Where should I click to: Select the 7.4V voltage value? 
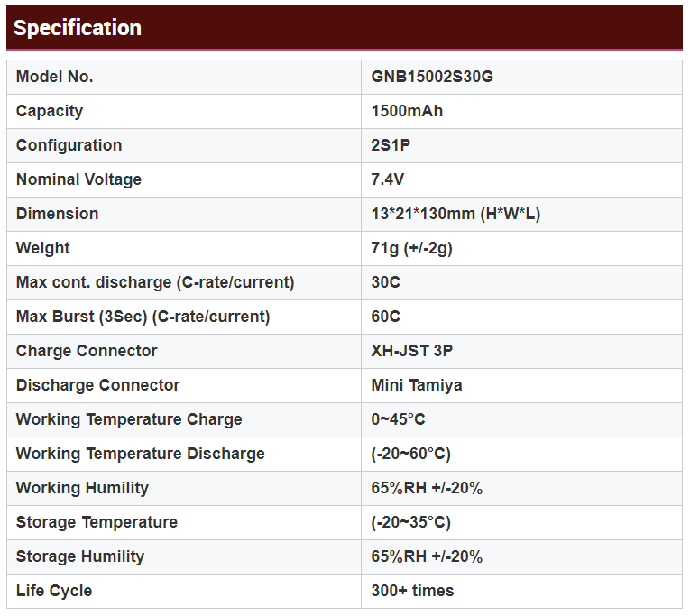click(x=389, y=179)
